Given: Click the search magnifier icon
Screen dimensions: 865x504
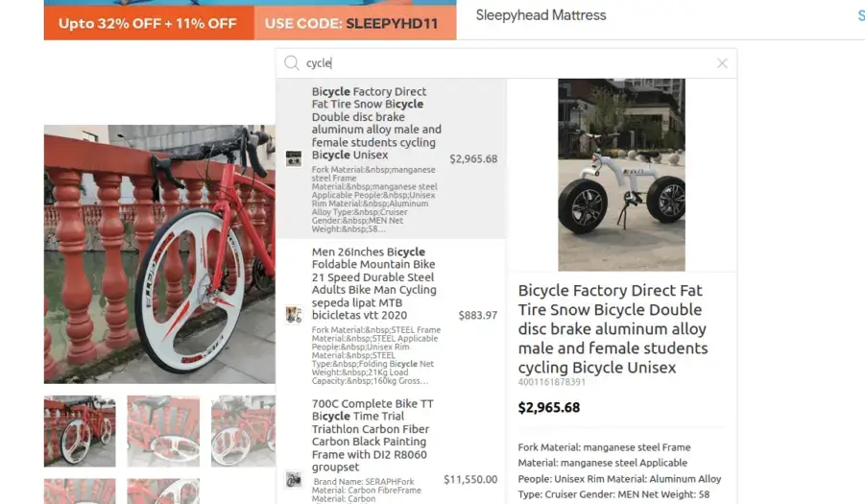Looking at the screenshot, I should coord(291,62).
